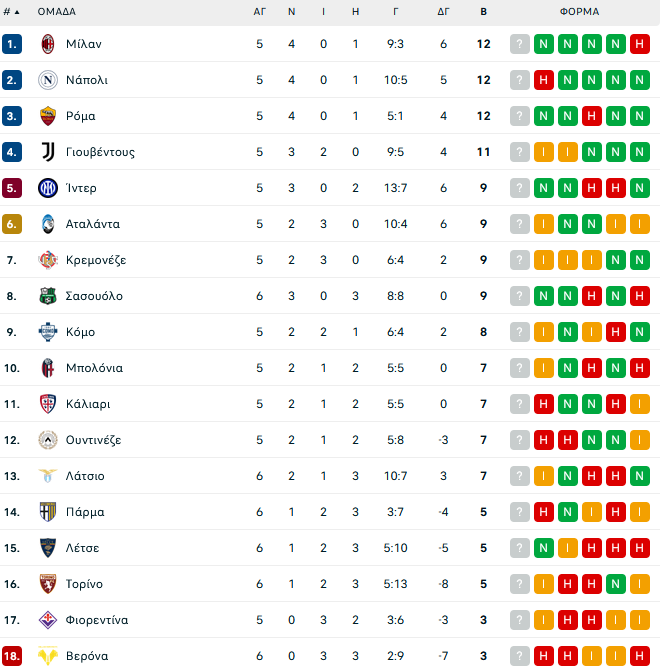Click the red H badge in Μίλαν's form

[x=640, y=44]
